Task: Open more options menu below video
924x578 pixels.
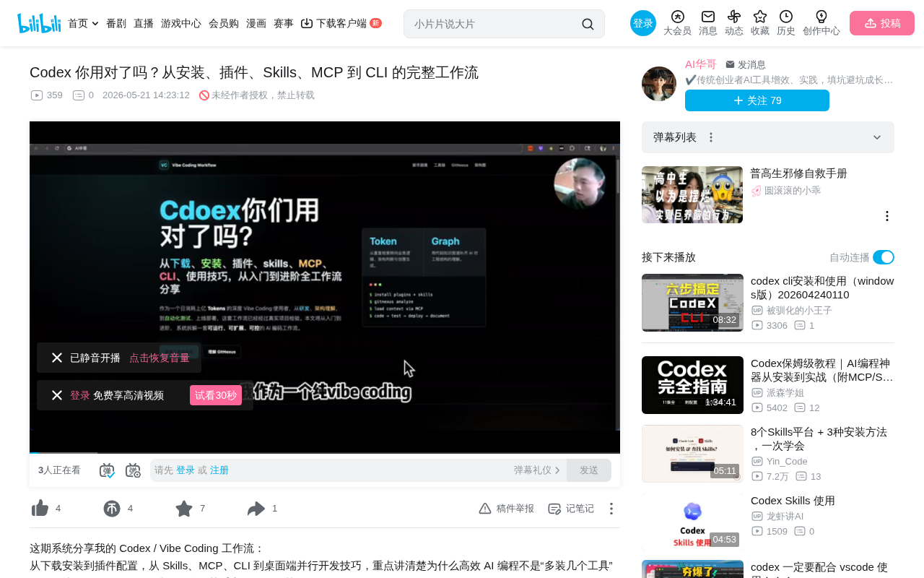Action: click(x=611, y=509)
